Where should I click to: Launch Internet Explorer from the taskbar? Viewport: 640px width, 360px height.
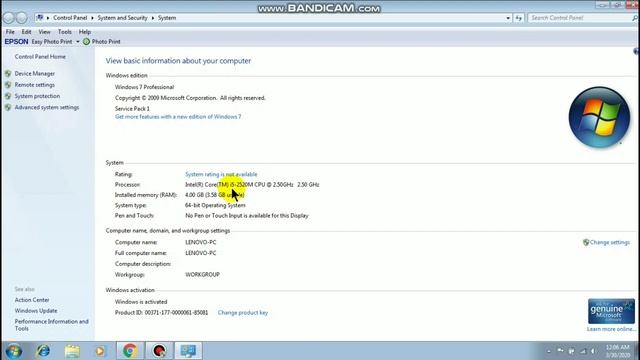43,351
